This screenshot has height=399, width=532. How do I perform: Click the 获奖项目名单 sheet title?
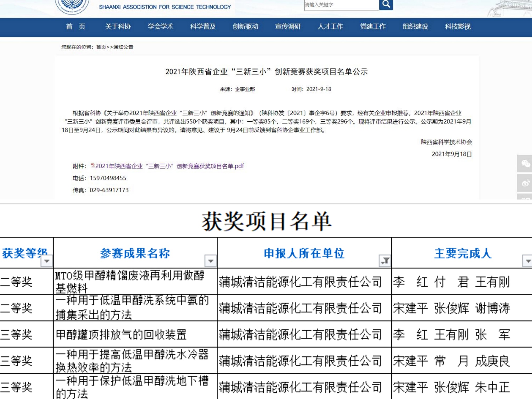click(267, 221)
